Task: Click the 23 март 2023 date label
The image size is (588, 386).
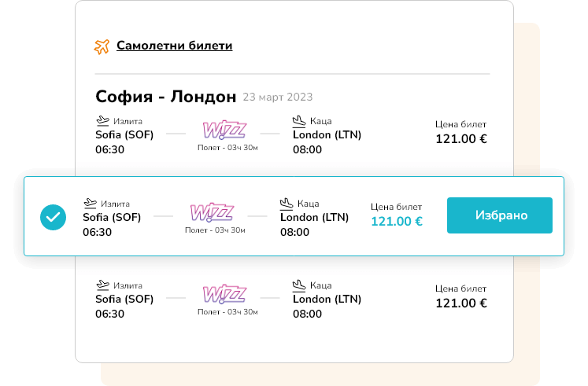Action: pyautogui.click(x=278, y=97)
